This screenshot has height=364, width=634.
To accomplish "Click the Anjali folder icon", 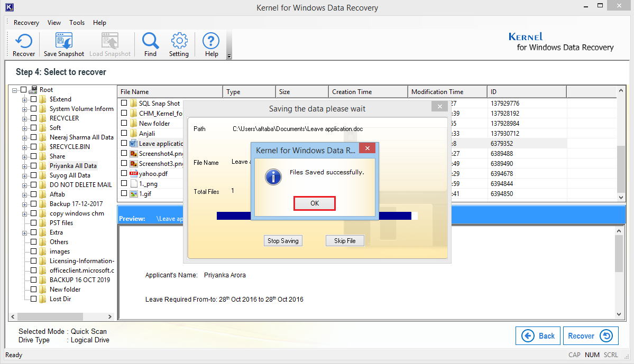I will (133, 133).
